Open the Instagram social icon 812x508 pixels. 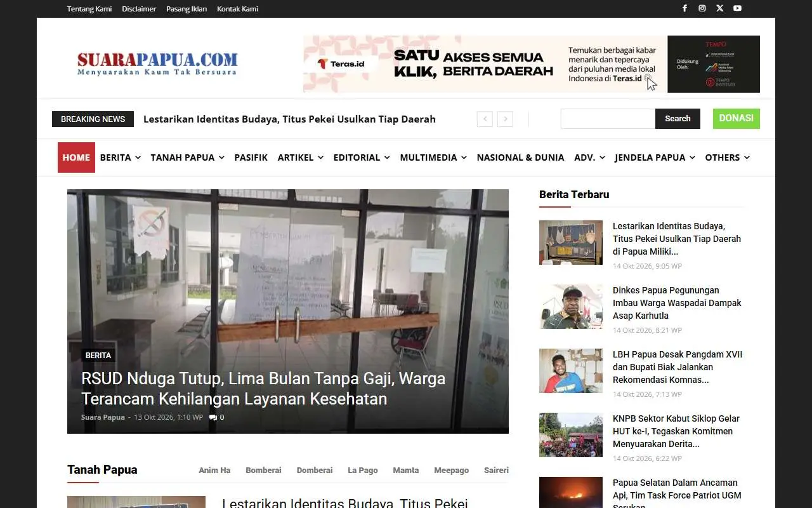702,8
